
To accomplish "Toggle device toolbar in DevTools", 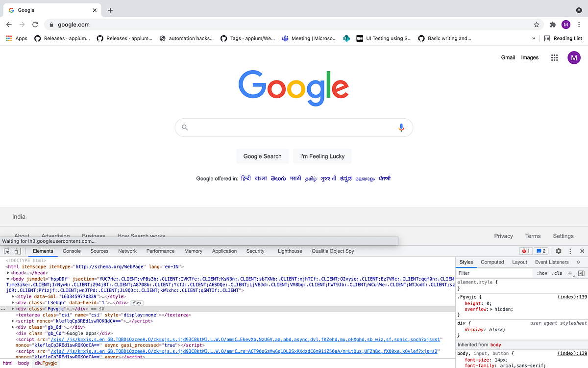I will (18, 251).
